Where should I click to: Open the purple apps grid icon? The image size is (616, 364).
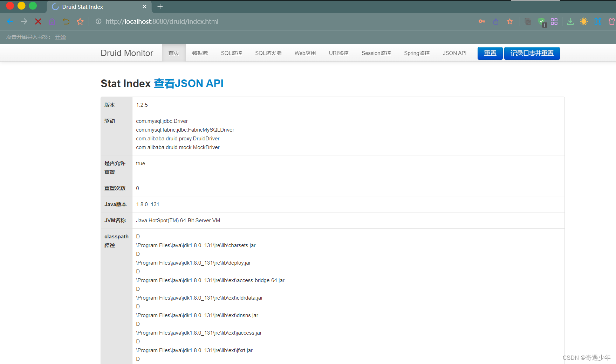pos(554,21)
